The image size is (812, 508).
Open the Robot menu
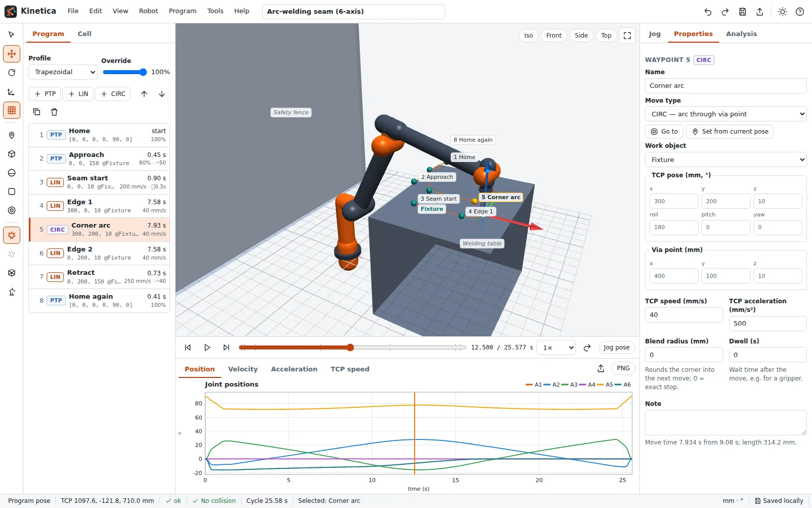coord(149,11)
